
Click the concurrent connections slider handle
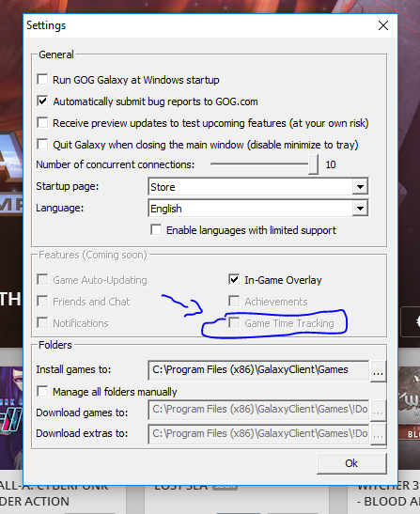coord(313,164)
